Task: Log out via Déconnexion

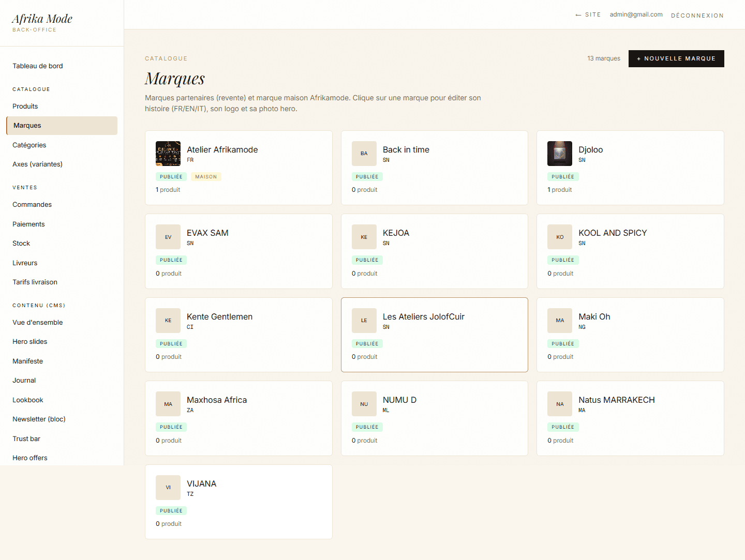Action: [x=697, y=16]
